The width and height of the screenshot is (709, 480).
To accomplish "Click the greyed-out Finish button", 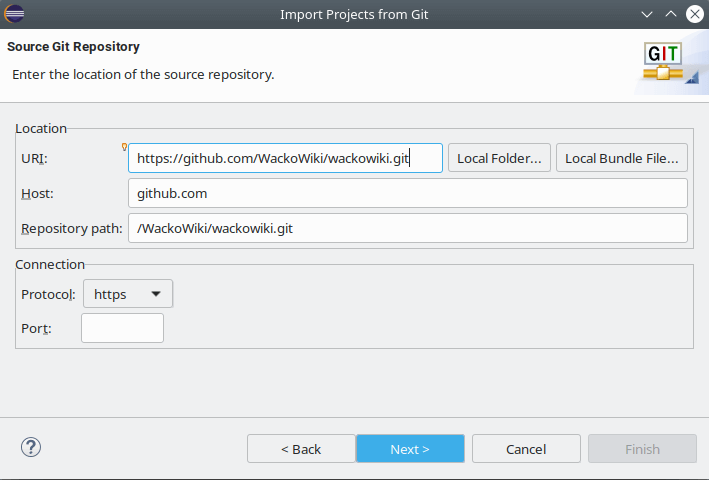I will click(642, 449).
